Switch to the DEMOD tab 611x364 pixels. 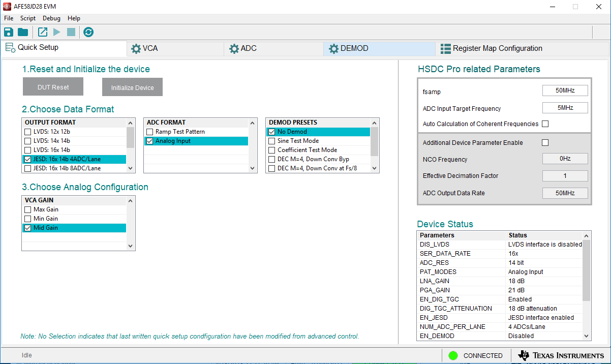(380, 49)
